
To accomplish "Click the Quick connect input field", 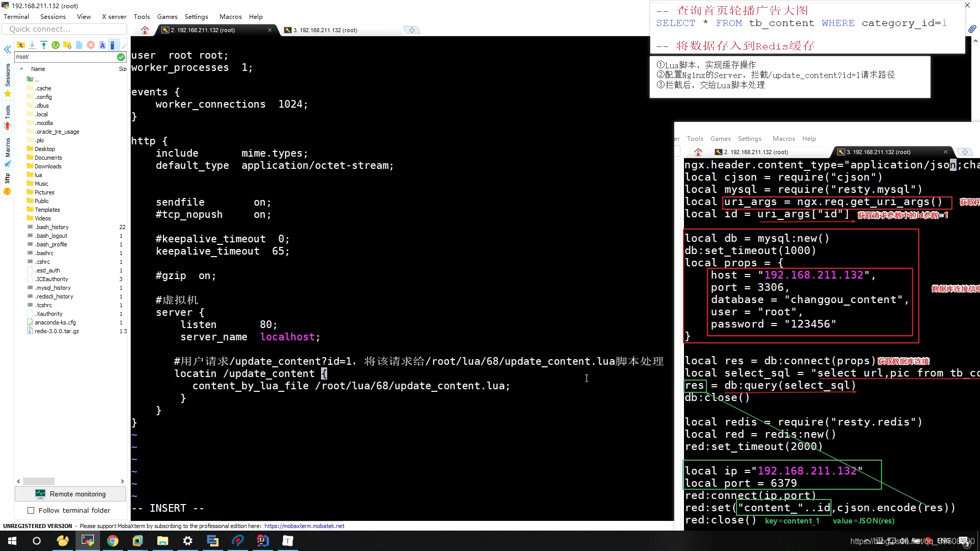I will point(65,28).
